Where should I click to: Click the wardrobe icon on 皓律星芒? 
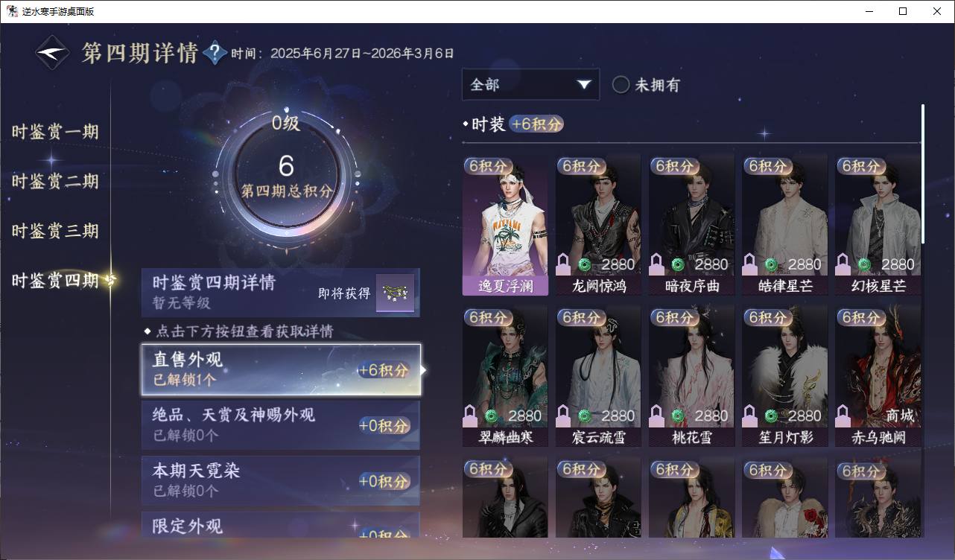tap(750, 264)
